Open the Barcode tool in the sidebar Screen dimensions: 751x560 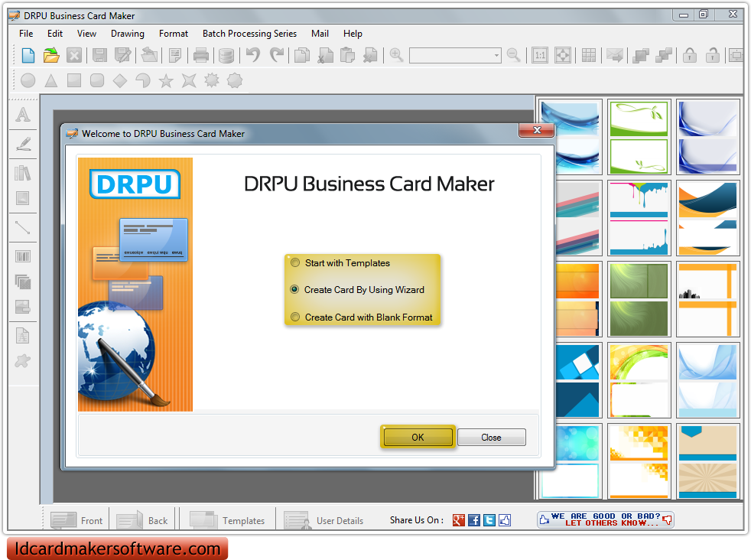[x=23, y=256]
